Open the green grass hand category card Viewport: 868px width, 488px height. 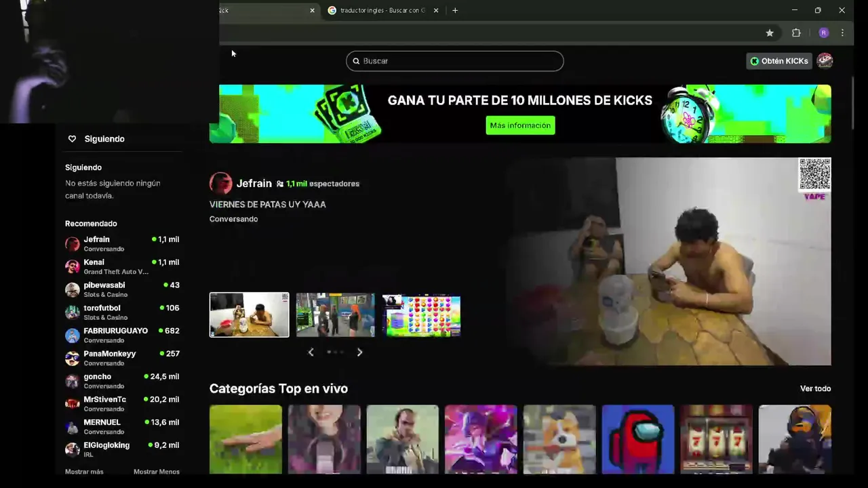(x=245, y=439)
